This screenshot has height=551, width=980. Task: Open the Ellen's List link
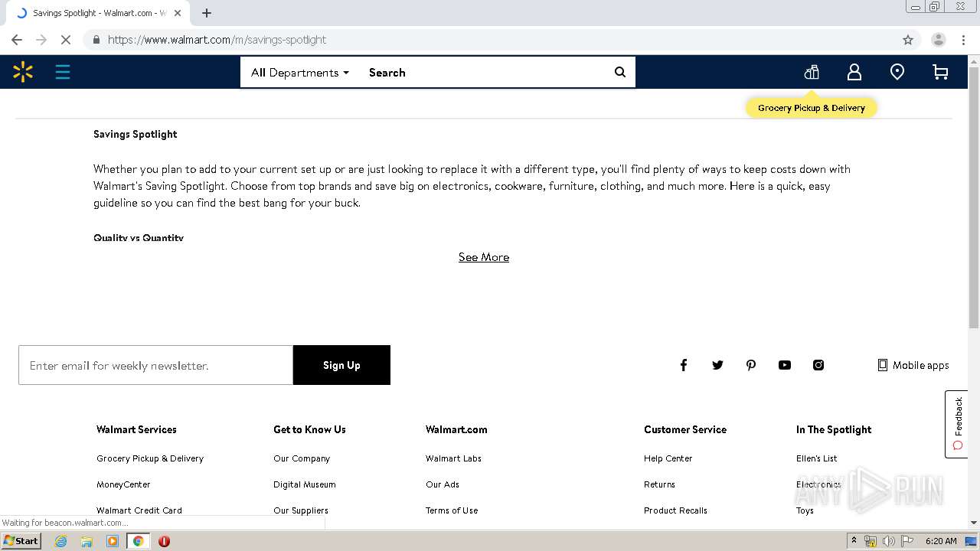click(816, 458)
